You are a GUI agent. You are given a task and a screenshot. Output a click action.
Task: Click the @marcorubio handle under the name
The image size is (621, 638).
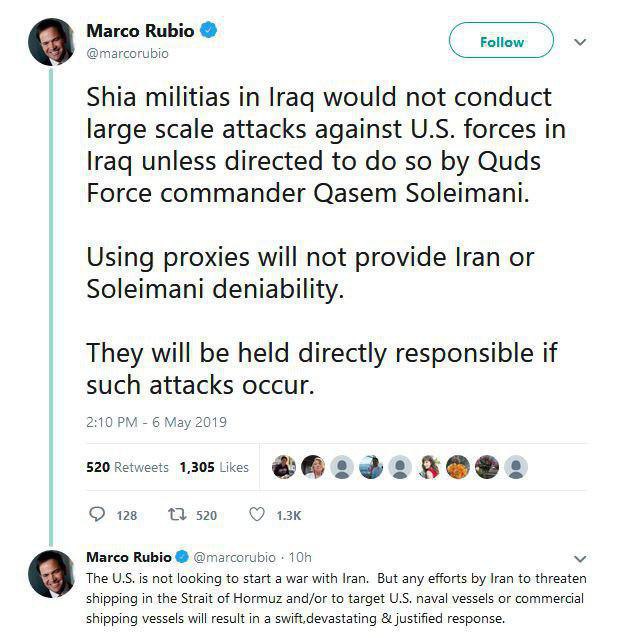click(x=126, y=53)
